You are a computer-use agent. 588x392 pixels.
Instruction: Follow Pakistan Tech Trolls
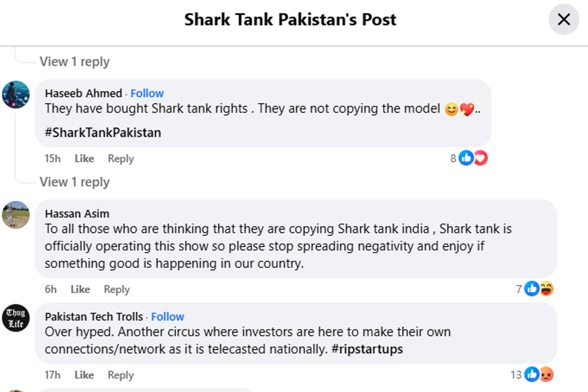[168, 316]
